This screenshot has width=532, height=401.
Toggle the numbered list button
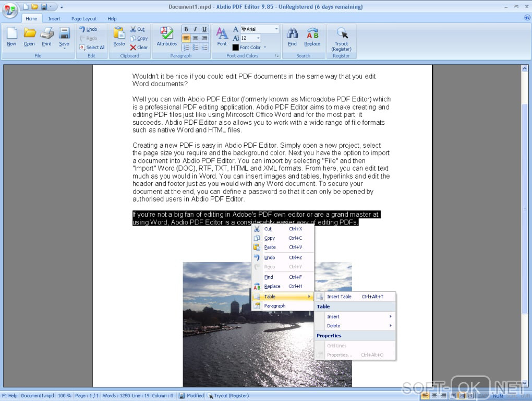pos(186,48)
